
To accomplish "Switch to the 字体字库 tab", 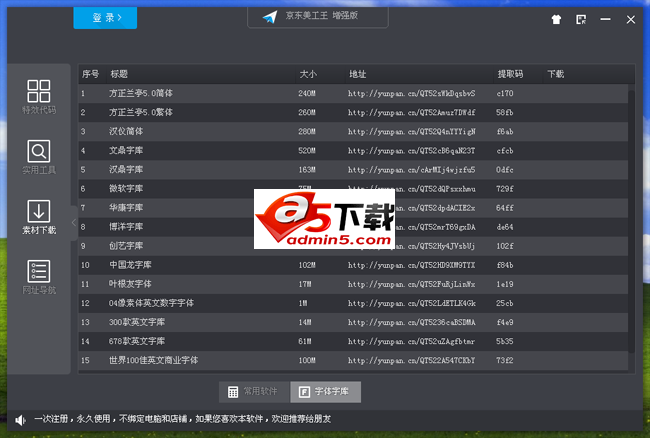I will pyautogui.click(x=325, y=392).
